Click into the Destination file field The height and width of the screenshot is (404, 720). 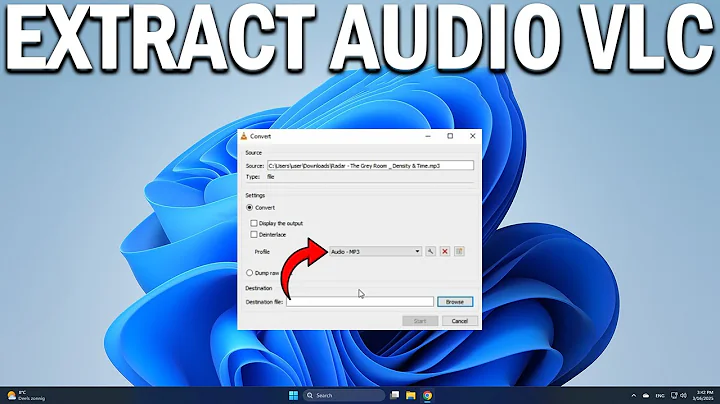360,302
